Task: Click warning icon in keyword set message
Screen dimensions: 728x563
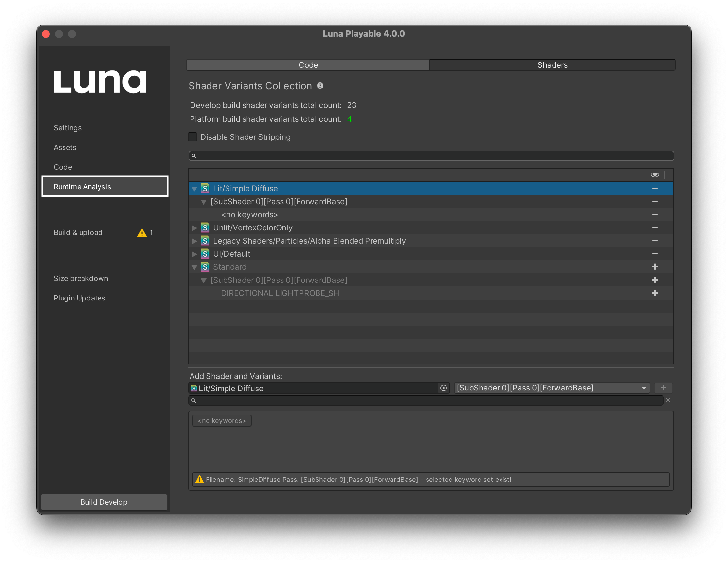Action: pos(199,479)
